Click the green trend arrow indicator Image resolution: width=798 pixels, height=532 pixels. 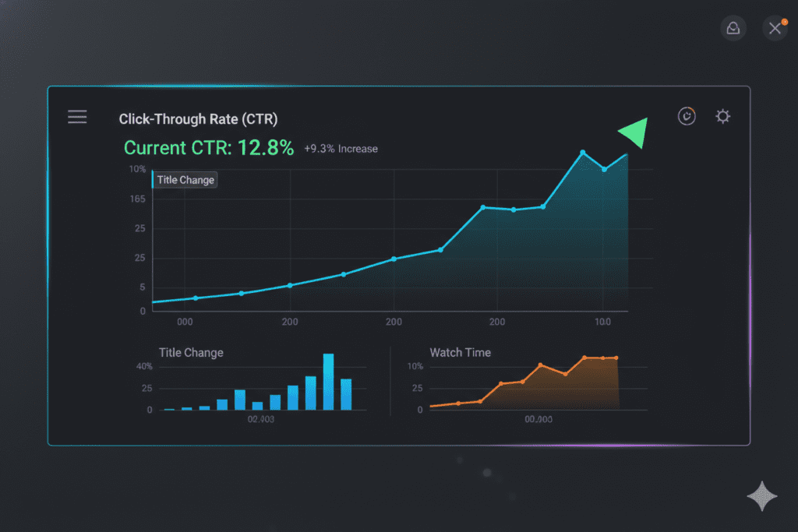coord(634,133)
